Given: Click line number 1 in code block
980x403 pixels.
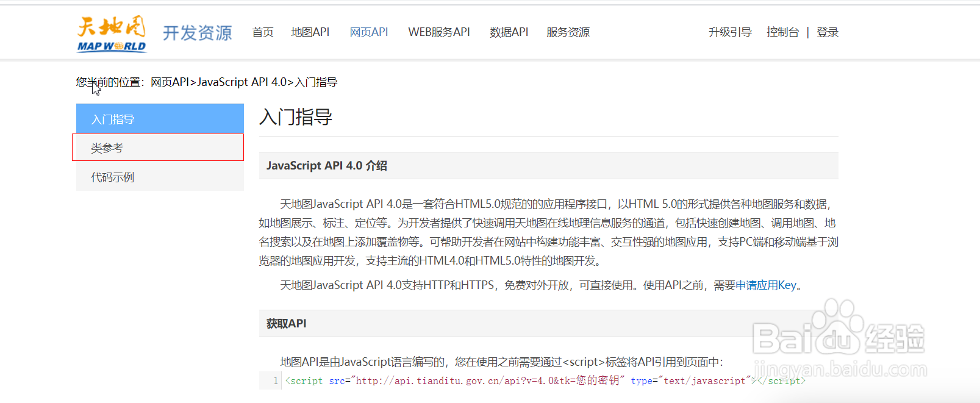Looking at the screenshot, I should coord(276,380).
